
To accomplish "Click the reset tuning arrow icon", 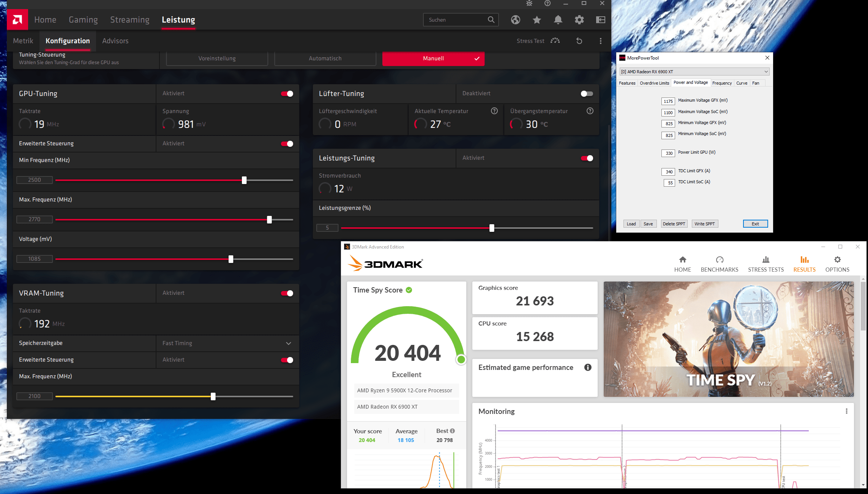I will tap(579, 41).
